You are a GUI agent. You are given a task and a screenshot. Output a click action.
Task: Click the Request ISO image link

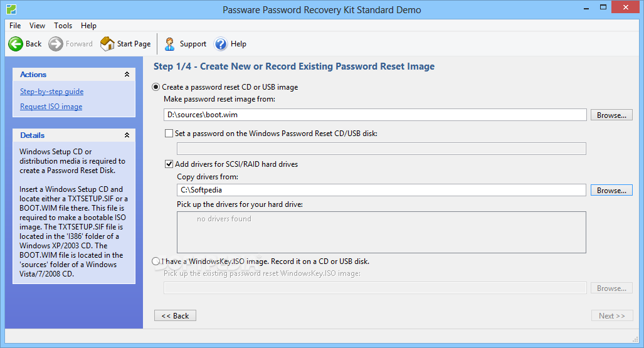(x=51, y=107)
